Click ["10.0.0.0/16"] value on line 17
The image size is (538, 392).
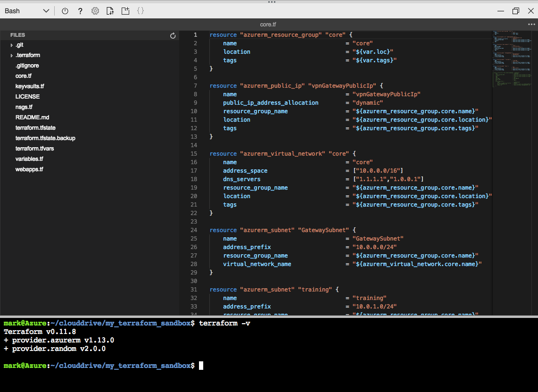tap(378, 171)
